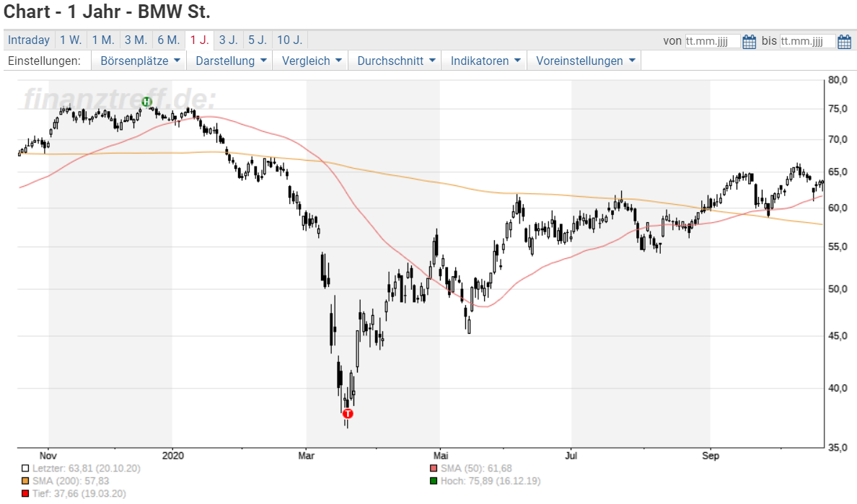Select the 10 J. time range tab
The height and width of the screenshot is (504, 857).
coord(290,40)
